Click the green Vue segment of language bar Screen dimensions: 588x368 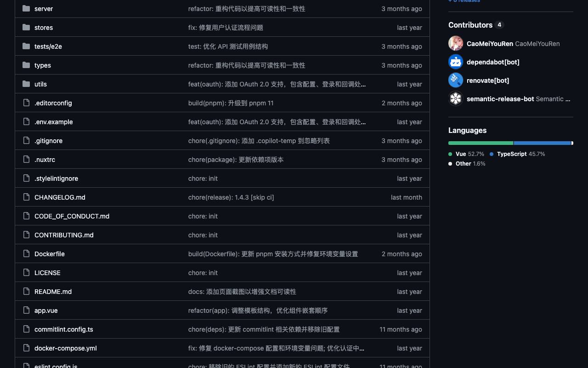(481, 143)
